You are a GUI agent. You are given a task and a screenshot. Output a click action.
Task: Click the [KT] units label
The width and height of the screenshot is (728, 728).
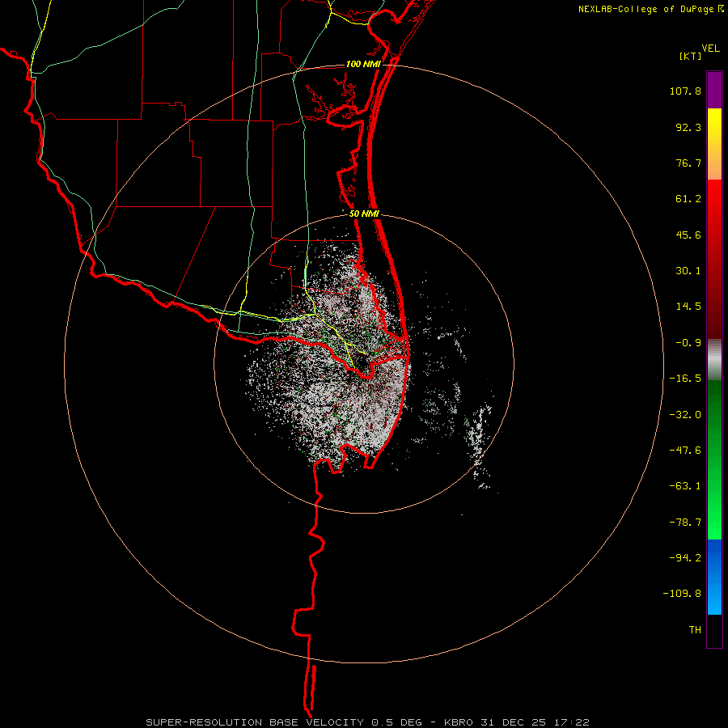[x=691, y=56]
